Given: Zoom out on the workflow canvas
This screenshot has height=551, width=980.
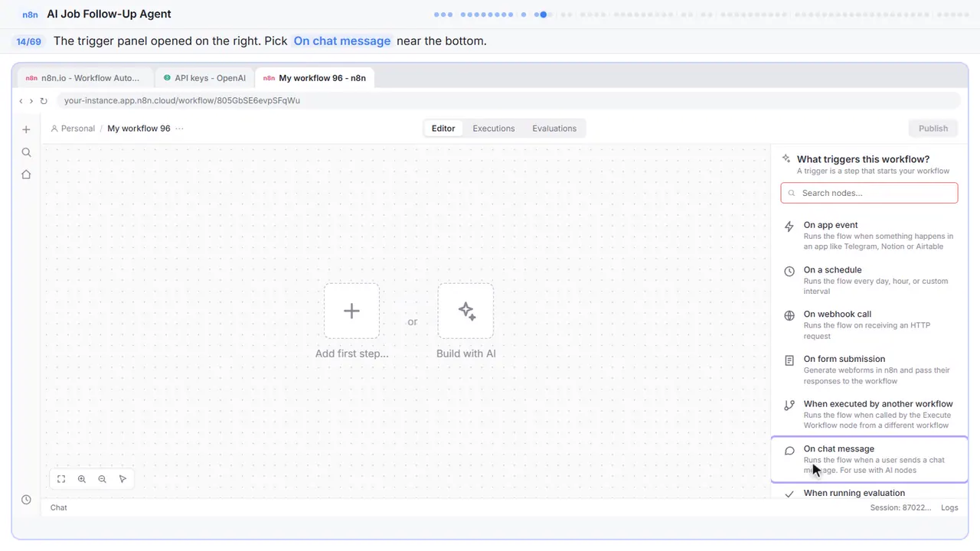Looking at the screenshot, I should [x=102, y=479].
